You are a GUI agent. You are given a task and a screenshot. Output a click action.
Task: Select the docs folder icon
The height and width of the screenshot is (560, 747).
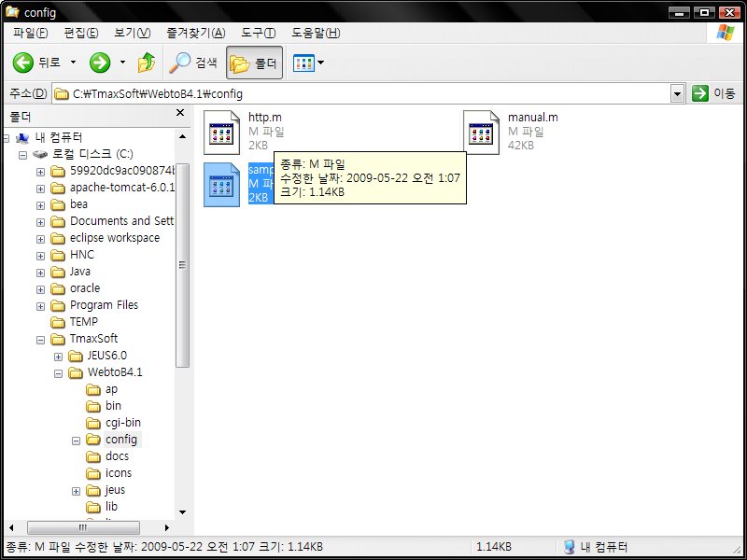tap(92, 456)
